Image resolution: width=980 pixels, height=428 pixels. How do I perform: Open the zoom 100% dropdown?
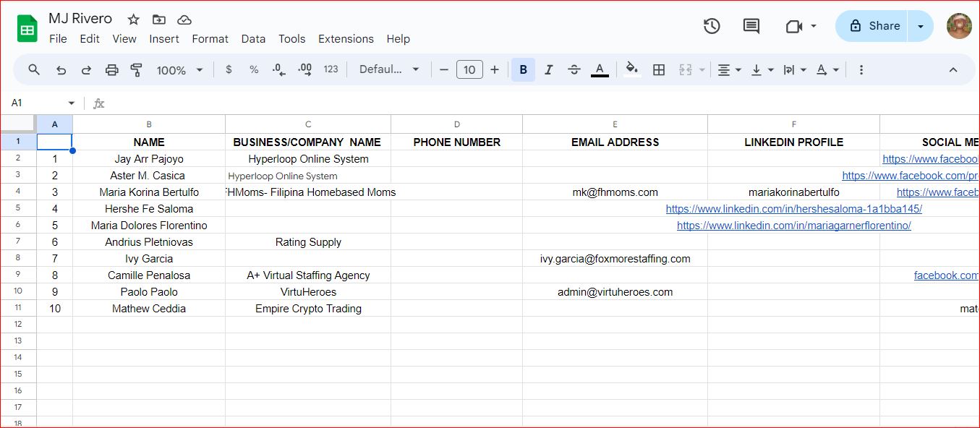click(179, 70)
